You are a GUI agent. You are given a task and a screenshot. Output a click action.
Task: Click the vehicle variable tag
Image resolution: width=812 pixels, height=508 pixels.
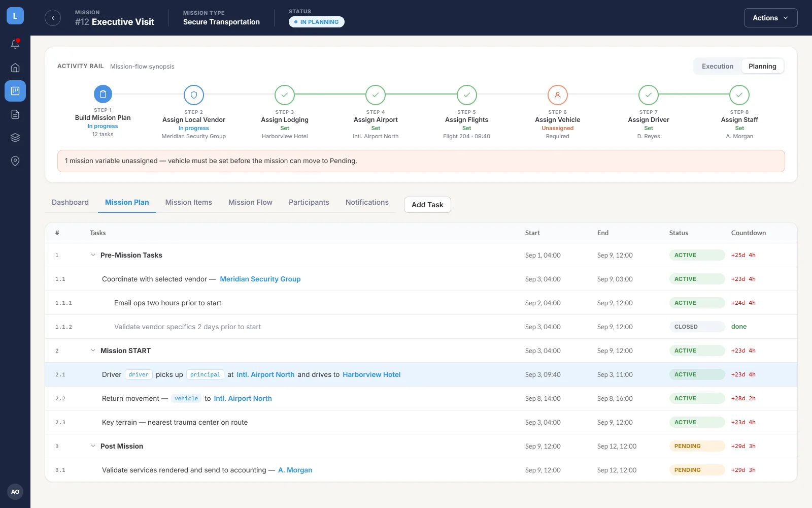186,398
